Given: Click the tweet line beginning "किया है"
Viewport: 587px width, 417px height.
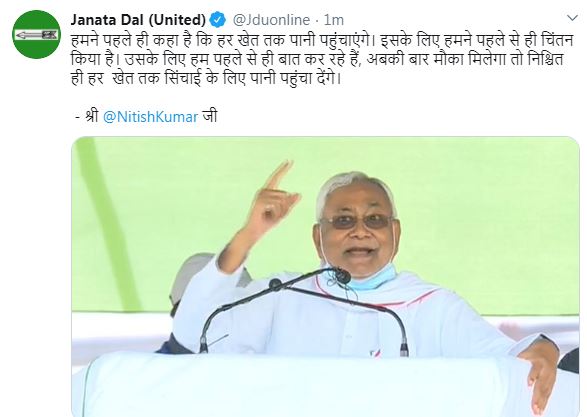Looking at the screenshot, I should click(317, 60).
